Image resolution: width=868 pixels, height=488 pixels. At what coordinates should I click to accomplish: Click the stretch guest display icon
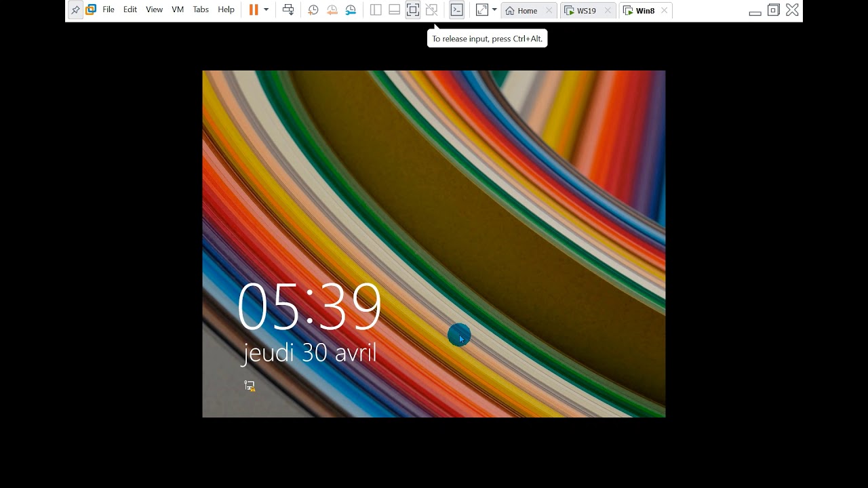(x=482, y=10)
